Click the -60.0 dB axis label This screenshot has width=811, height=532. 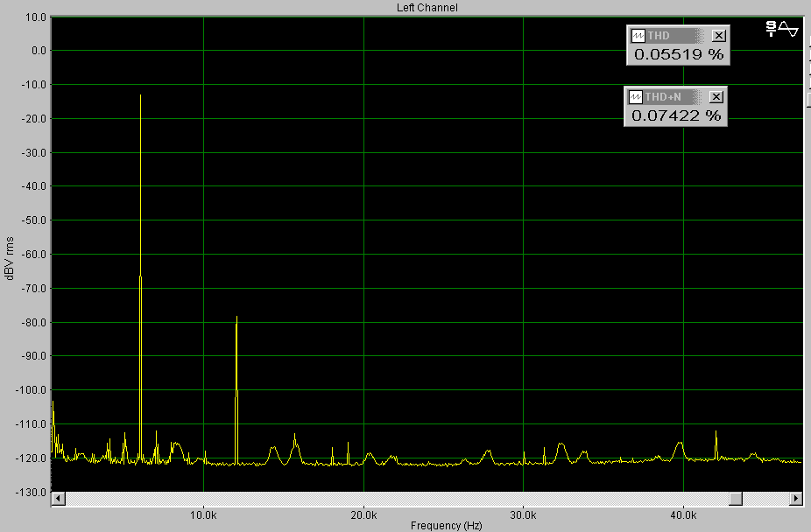click(34, 254)
